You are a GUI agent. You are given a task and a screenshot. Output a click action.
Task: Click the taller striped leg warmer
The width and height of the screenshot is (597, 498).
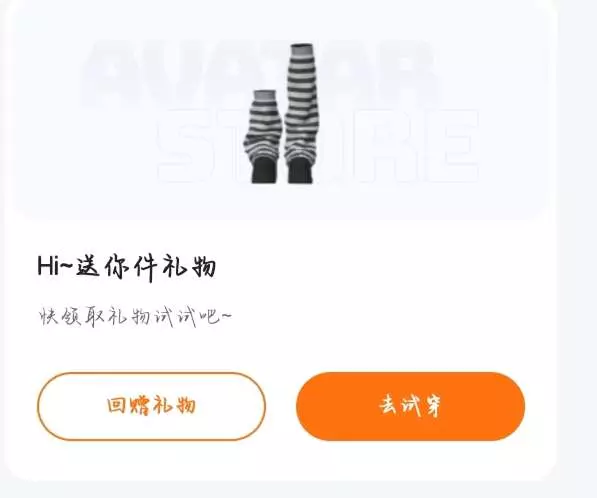click(x=302, y=113)
